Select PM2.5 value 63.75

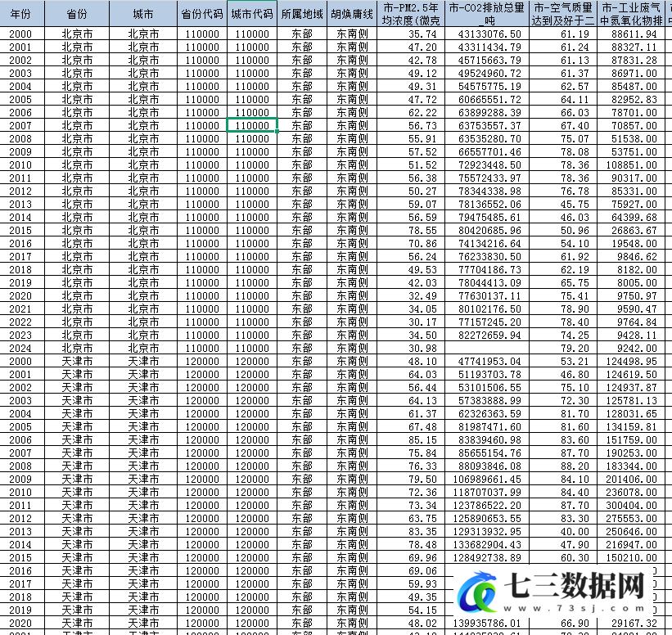[411, 519]
